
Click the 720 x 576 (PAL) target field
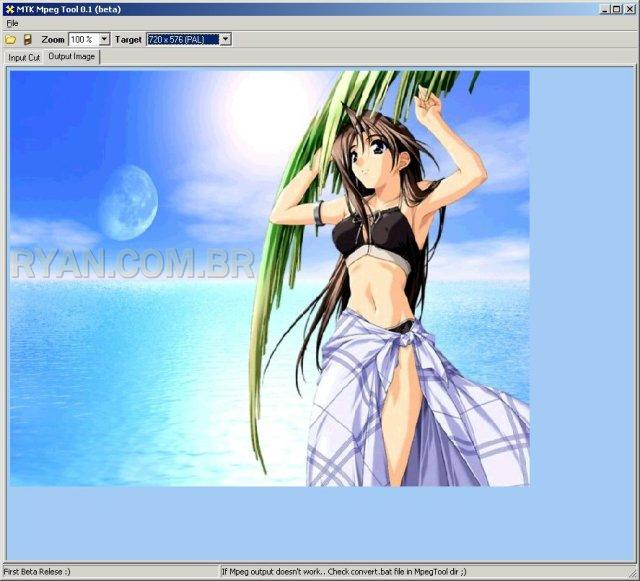(182, 39)
